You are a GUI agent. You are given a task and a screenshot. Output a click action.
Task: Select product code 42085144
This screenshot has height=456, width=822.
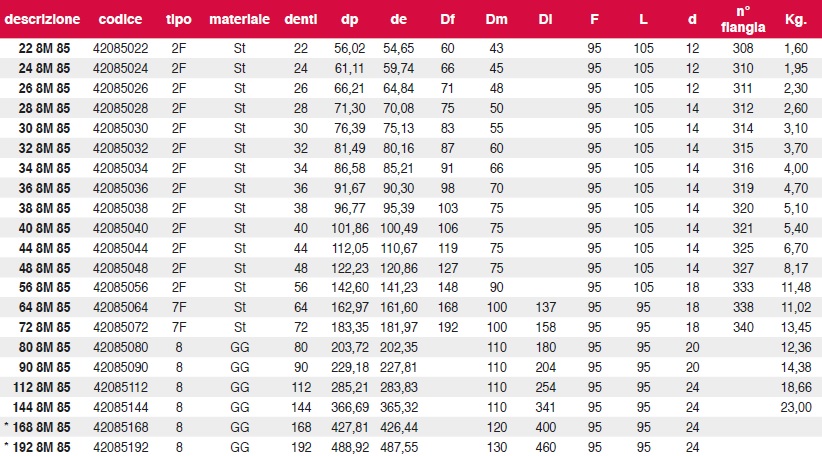pyautogui.click(x=121, y=407)
